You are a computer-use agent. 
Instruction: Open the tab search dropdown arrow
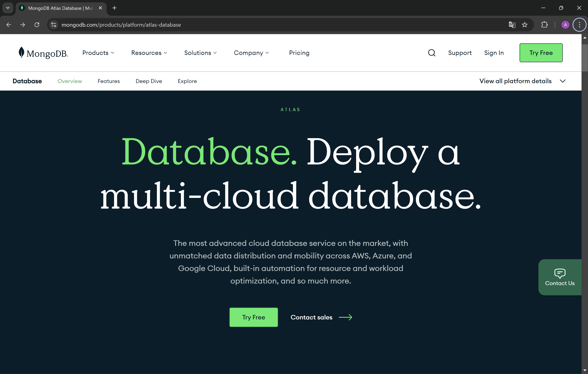8,8
